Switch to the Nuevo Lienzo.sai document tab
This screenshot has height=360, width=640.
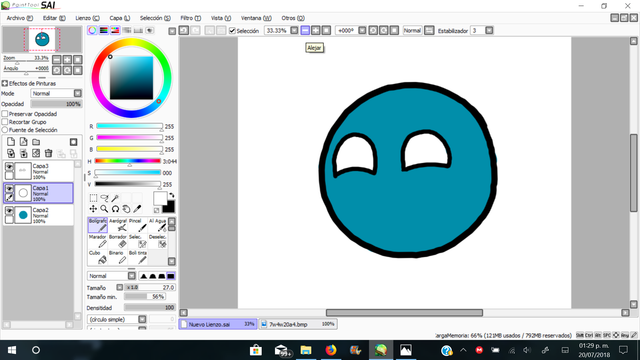tap(218, 324)
